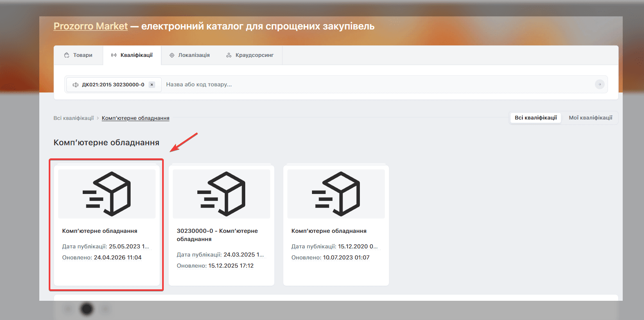Click the classifier icon in the ДК021:2015 chip
644x320 pixels.
click(75, 85)
